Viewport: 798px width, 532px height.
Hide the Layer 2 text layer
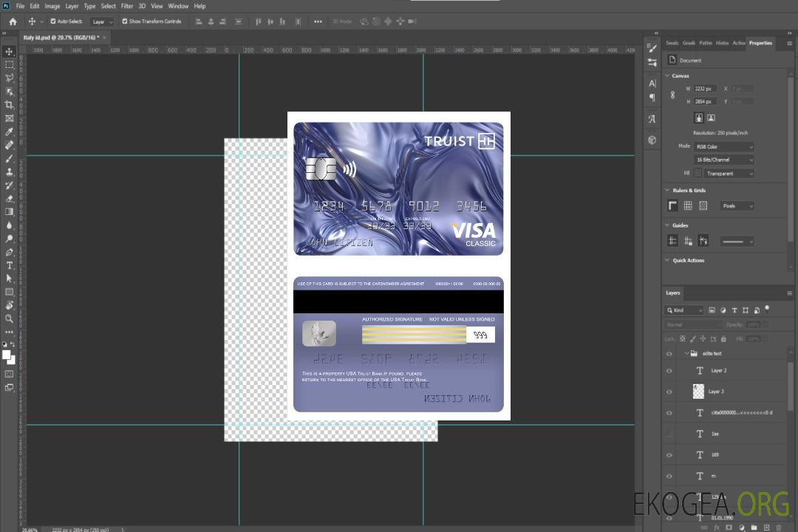point(669,371)
